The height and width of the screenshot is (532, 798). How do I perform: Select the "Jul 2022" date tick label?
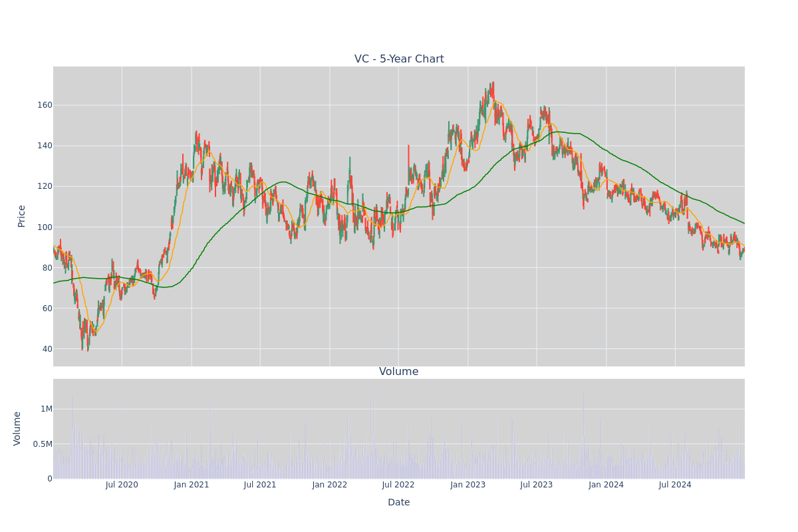pos(398,485)
